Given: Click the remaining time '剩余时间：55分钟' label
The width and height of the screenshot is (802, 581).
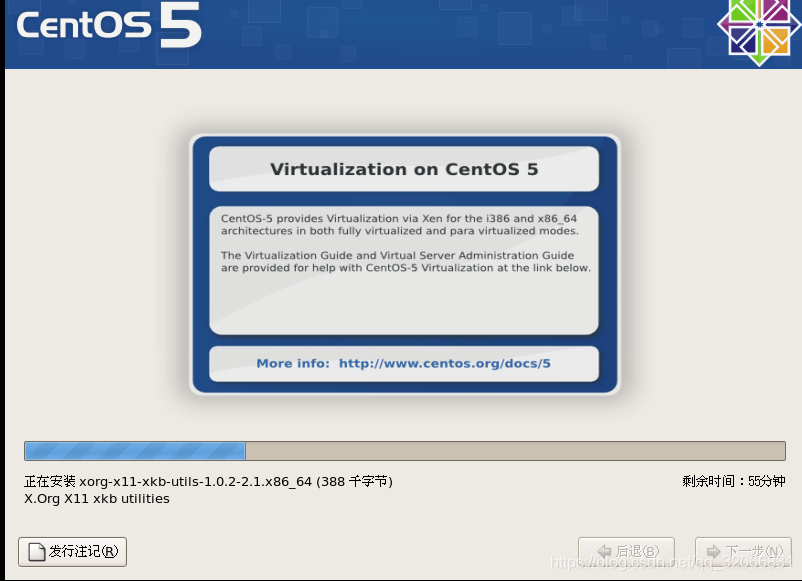Looking at the screenshot, I should pyautogui.click(x=733, y=481).
